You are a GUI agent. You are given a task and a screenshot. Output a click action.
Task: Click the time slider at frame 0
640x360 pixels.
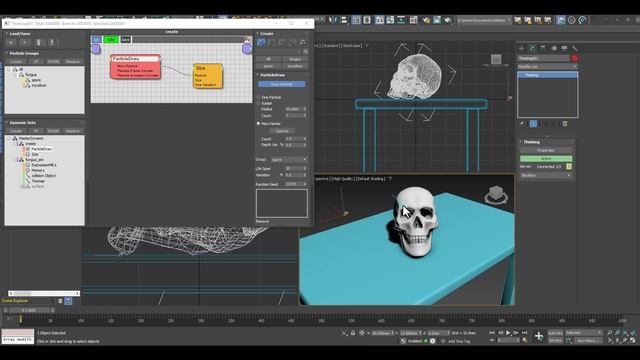point(20,320)
